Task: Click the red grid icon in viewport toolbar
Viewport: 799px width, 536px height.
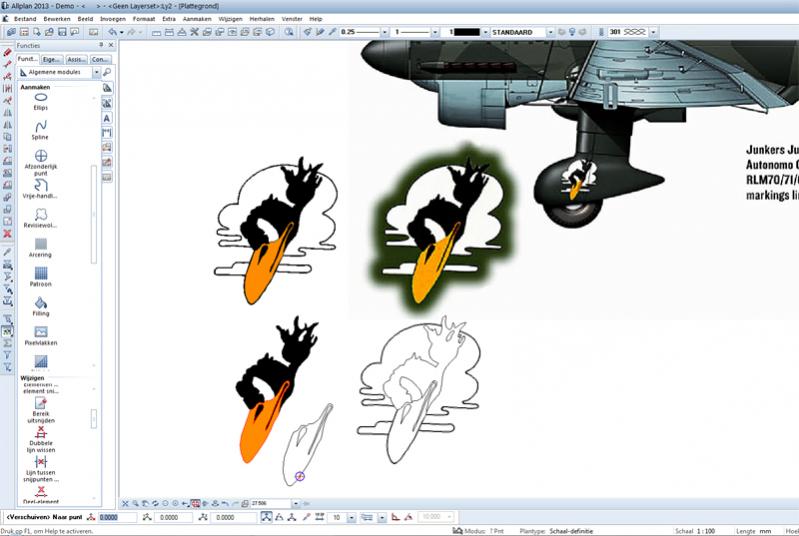Action: tap(195, 503)
